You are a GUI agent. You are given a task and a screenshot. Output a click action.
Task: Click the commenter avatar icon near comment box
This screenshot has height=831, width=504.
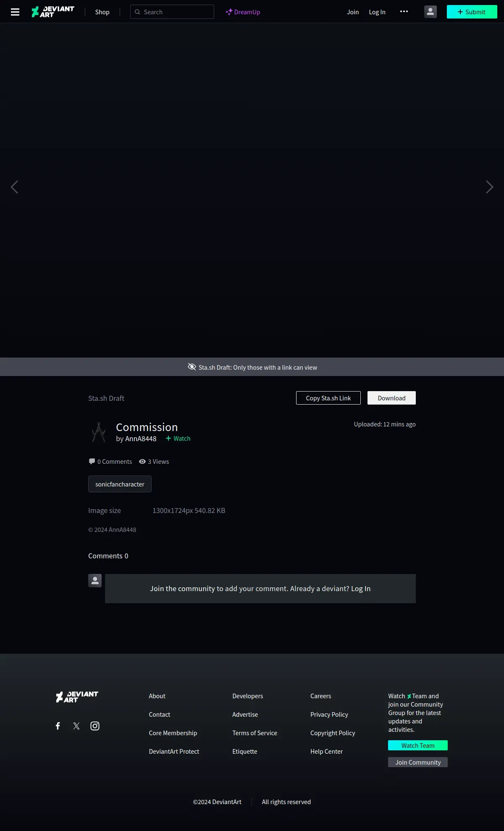coord(95,581)
